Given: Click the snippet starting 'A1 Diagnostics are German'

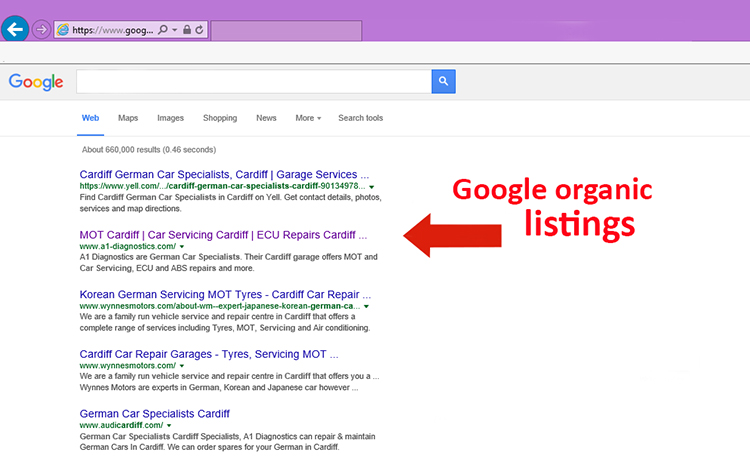Looking at the screenshot, I should click(229, 263).
